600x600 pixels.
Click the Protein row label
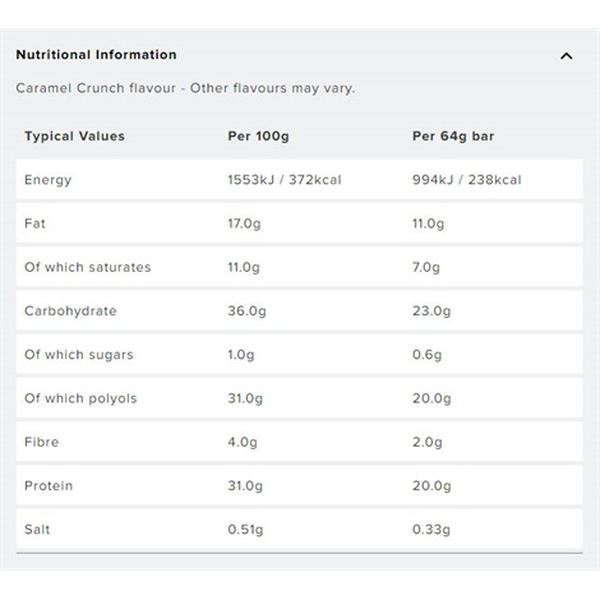(x=49, y=486)
